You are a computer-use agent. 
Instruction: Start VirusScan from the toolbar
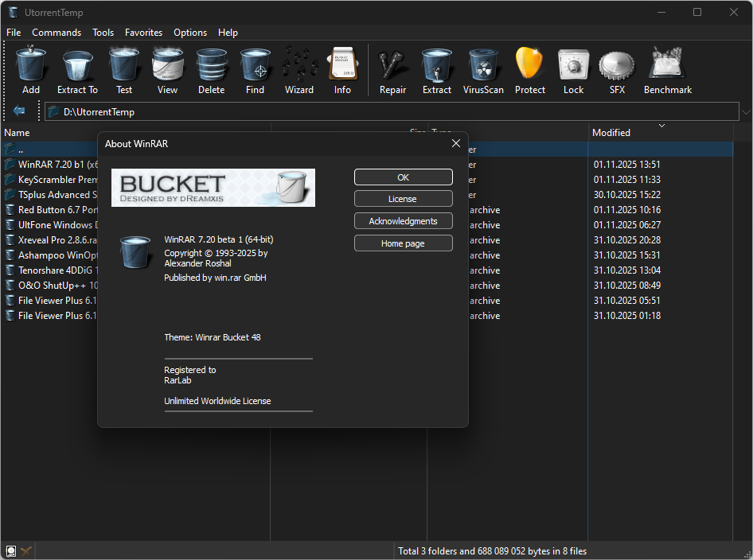tap(483, 70)
